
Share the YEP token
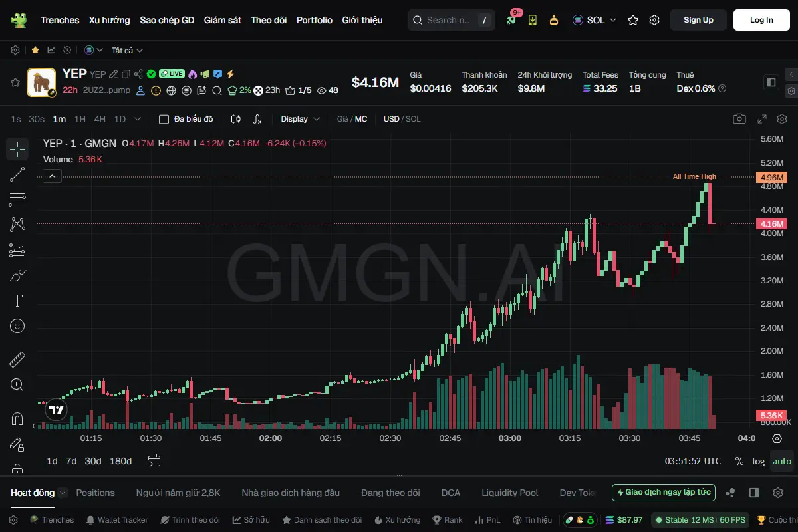[138, 74]
